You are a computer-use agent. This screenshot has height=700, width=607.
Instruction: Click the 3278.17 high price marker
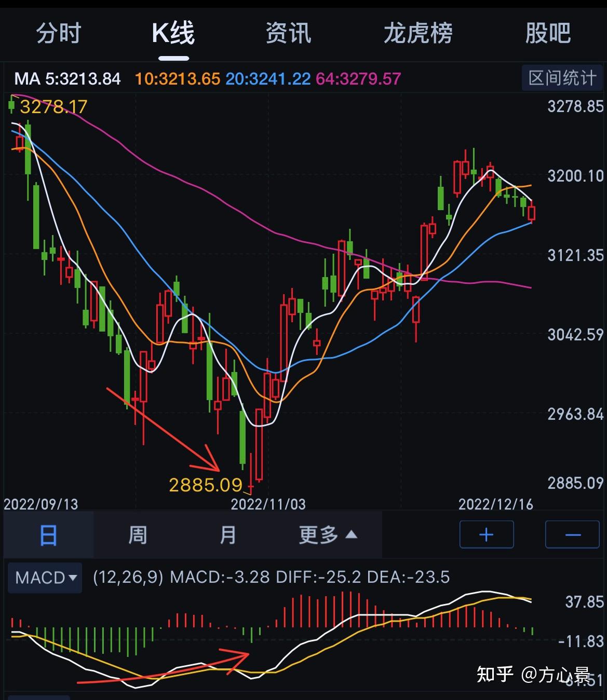(x=53, y=107)
